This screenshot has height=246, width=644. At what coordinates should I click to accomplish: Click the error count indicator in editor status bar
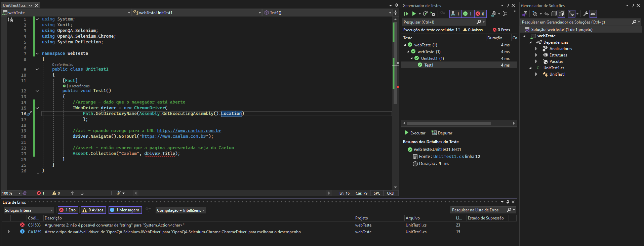coord(41,193)
